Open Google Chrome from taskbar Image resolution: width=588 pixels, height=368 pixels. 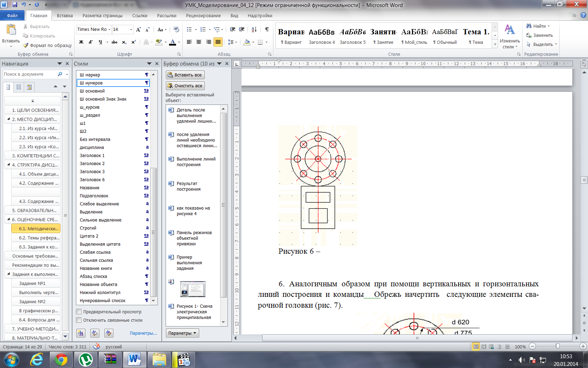pyautogui.click(x=61, y=360)
